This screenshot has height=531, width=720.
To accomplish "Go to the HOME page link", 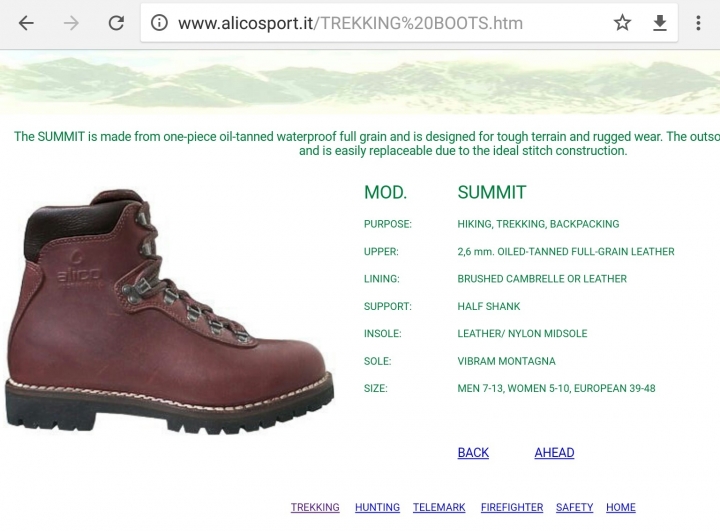I will [x=621, y=507].
